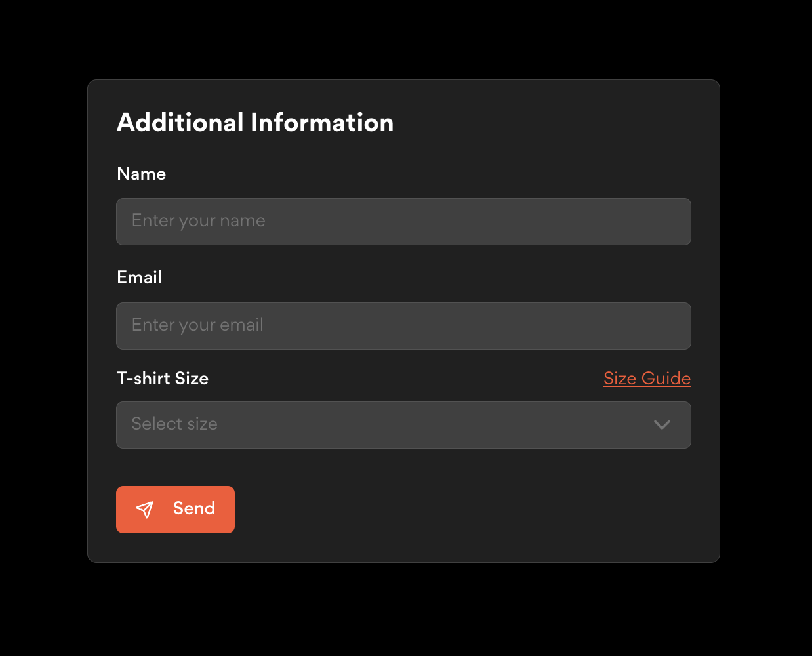Click the word "Guide" in the orange link
This screenshot has width=812, height=656.
pos(666,379)
